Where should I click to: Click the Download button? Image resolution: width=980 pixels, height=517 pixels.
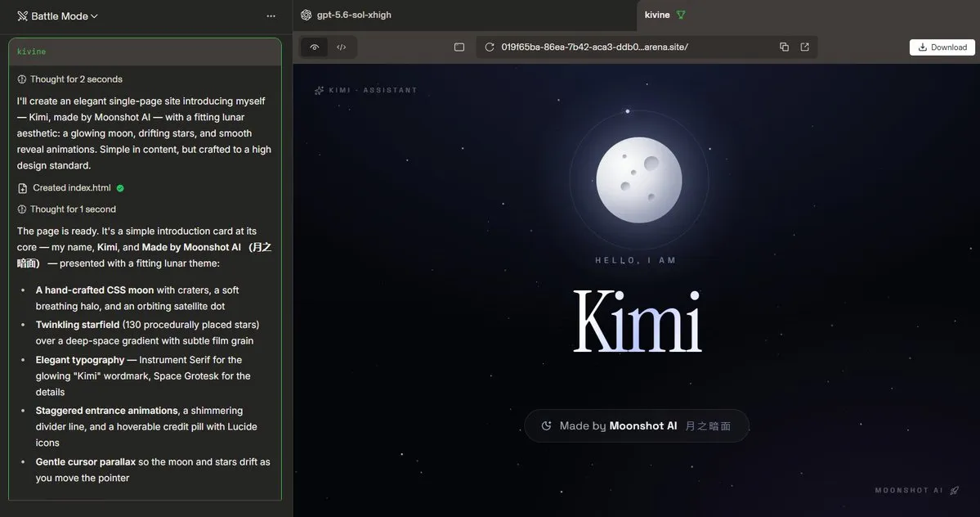942,47
